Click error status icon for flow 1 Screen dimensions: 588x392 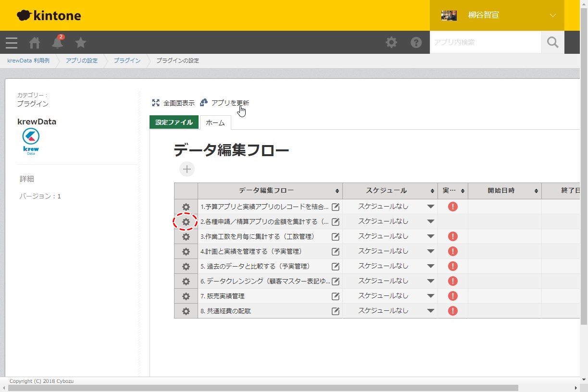pos(452,207)
